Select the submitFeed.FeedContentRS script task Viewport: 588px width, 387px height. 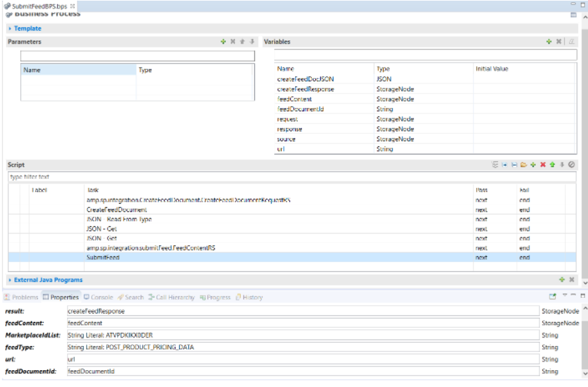point(292,248)
